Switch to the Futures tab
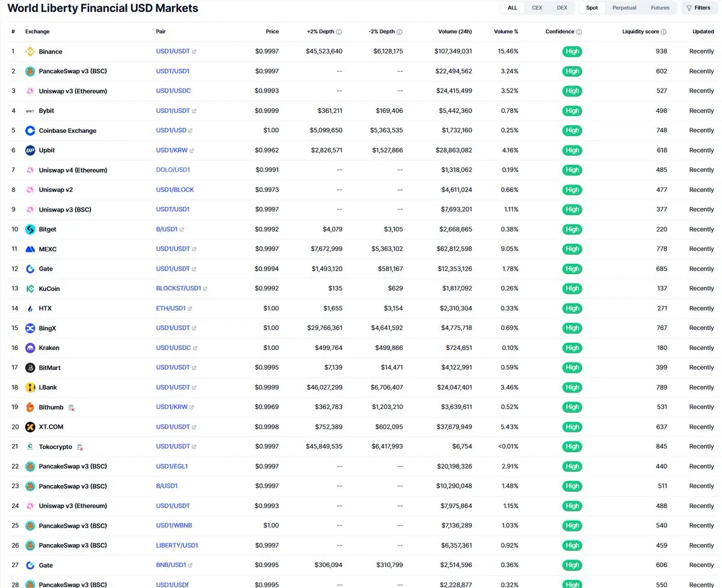This screenshot has height=588, width=722. point(660,8)
